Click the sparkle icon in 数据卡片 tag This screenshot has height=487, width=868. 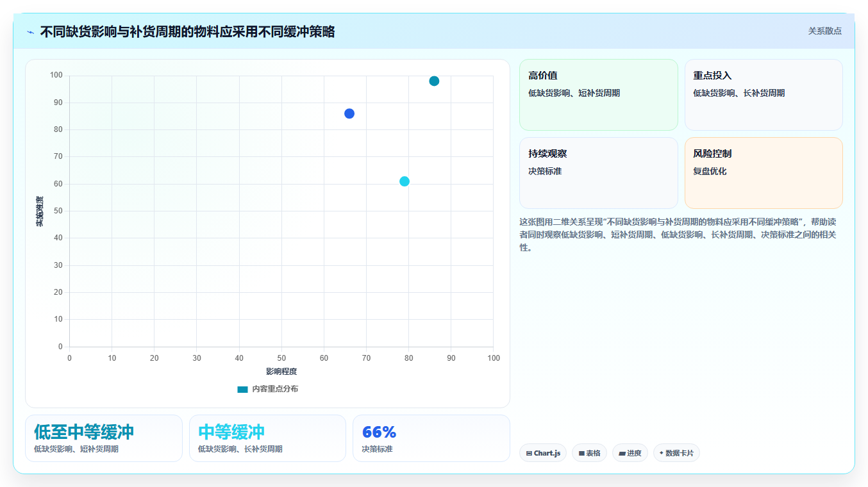(x=662, y=452)
